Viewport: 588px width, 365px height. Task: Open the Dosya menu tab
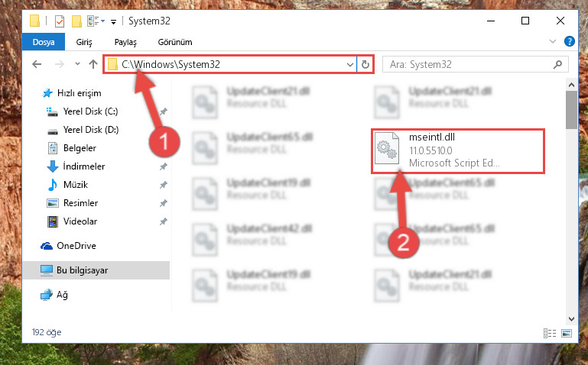click(44, 42)
